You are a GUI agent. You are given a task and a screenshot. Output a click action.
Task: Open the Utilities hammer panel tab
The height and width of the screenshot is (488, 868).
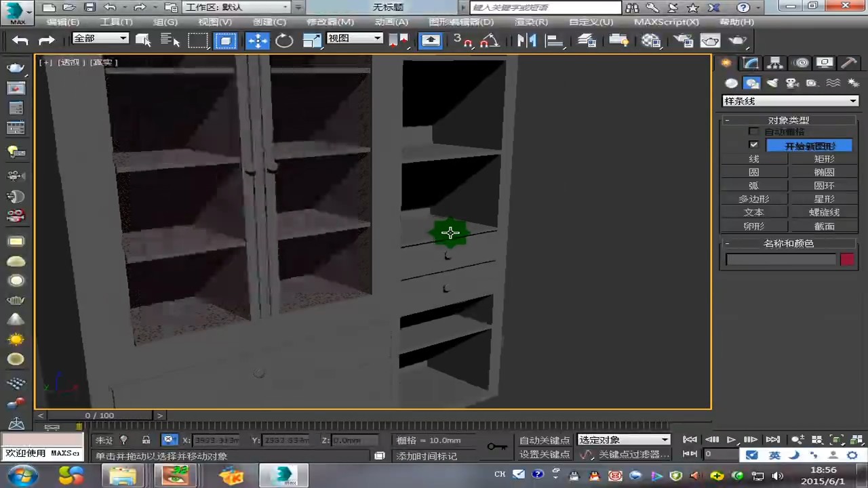click(848, 63)
